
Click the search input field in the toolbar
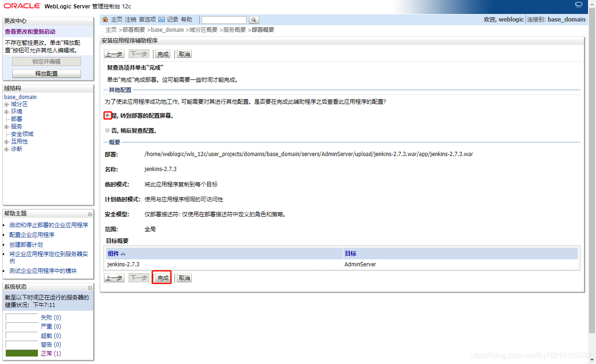[224, 20]
